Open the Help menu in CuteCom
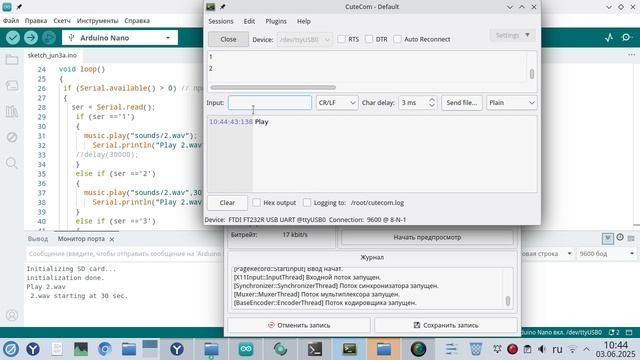640x360 pixels. coord(303,21)
